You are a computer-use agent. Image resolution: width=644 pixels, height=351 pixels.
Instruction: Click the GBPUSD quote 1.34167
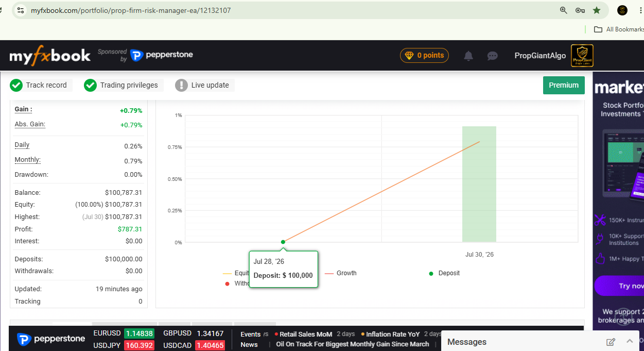pyautogui.click(x=210, y=333)
